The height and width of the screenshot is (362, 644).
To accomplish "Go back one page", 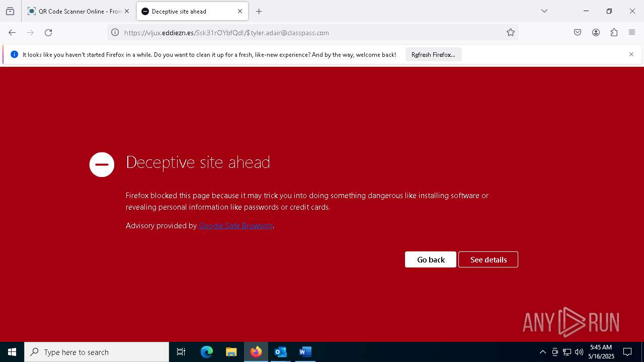I will point(12,33).
